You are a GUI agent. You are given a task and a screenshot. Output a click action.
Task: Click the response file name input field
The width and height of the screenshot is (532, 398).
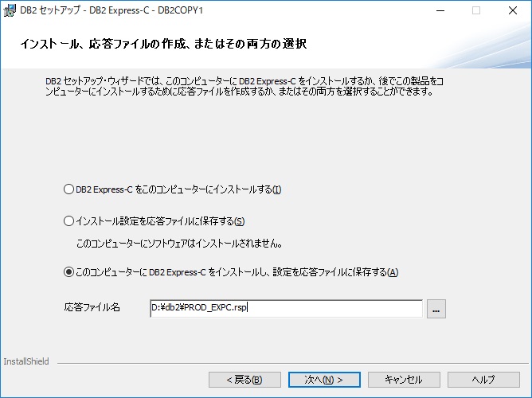pos(286,308)
